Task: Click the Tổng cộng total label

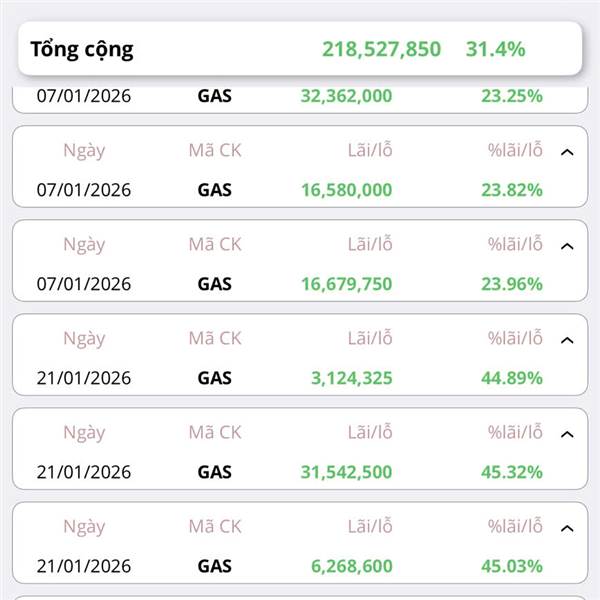Action: pyautogui.click(x=82, y=49)
